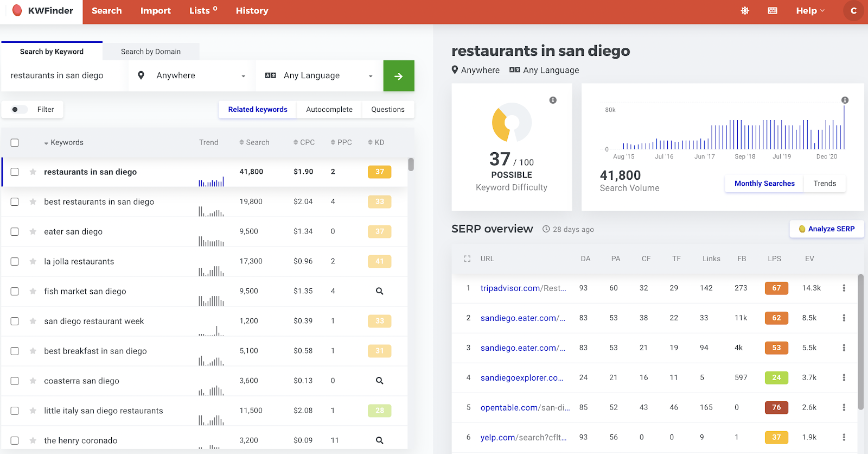
Task: Show Keyword Difficulty info tooltip
Action: coord(553,100)
